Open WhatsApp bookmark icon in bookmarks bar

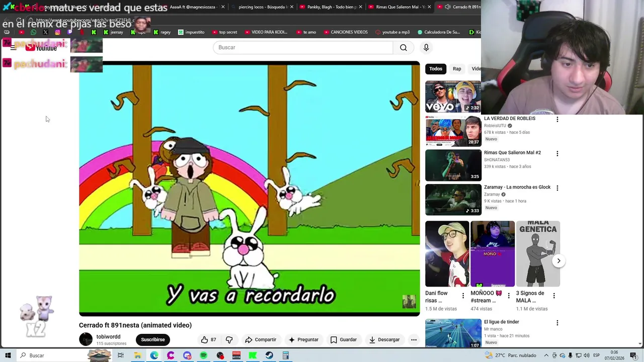[33, 32]
